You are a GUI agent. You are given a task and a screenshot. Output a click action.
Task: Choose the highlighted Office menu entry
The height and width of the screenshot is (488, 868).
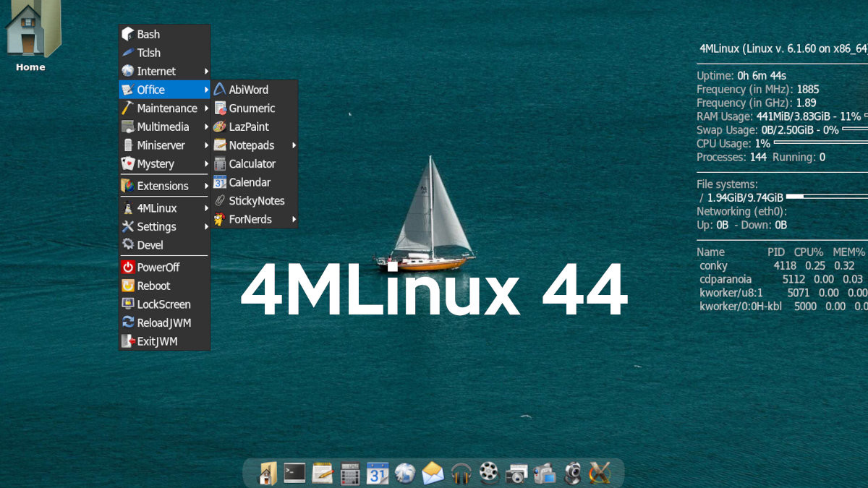(x=165, y=90)
